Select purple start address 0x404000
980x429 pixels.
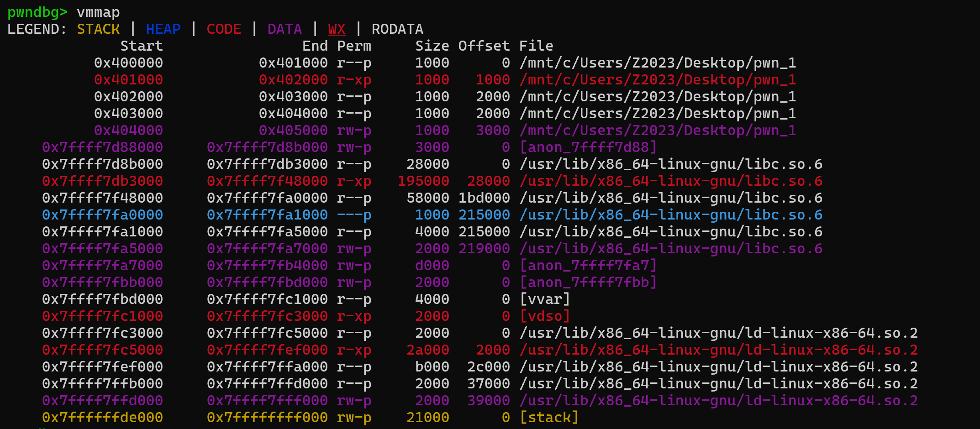pyautogui.click(x=128, y=131)
